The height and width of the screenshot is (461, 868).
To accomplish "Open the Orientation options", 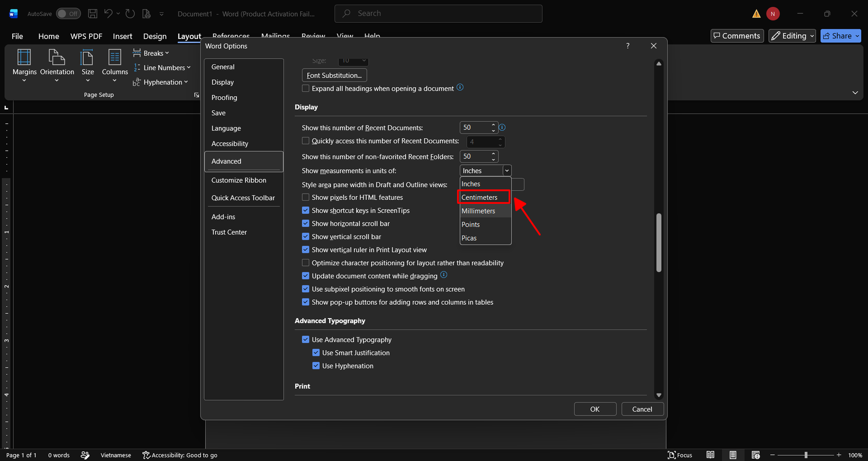I will [x=57, y=65].
